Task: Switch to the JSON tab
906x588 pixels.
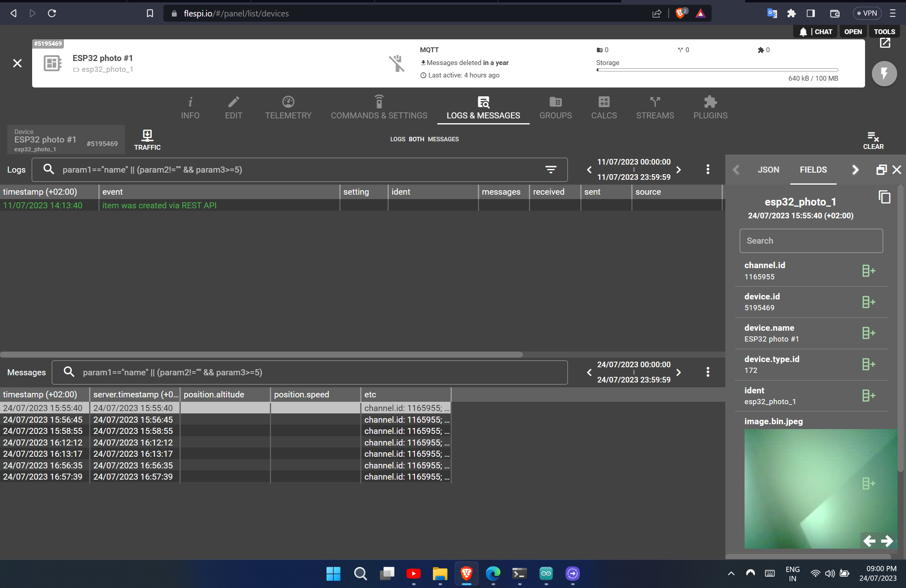Action: 768,170
